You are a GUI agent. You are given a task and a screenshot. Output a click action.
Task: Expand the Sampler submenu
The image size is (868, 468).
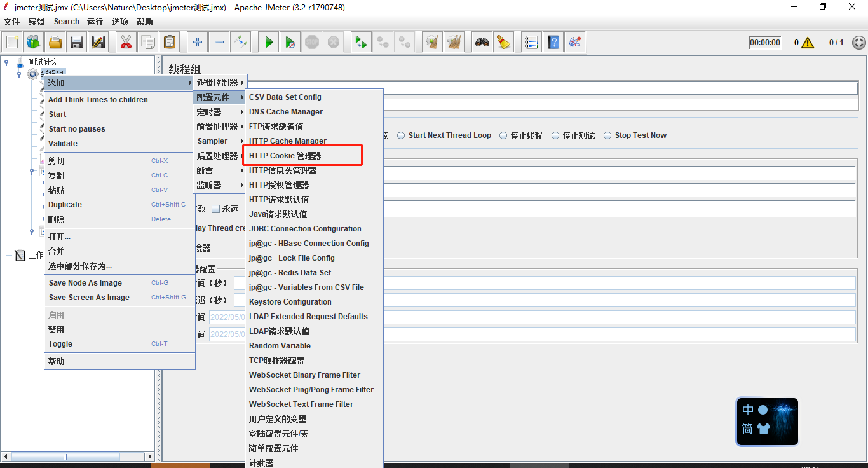point(220,141)
